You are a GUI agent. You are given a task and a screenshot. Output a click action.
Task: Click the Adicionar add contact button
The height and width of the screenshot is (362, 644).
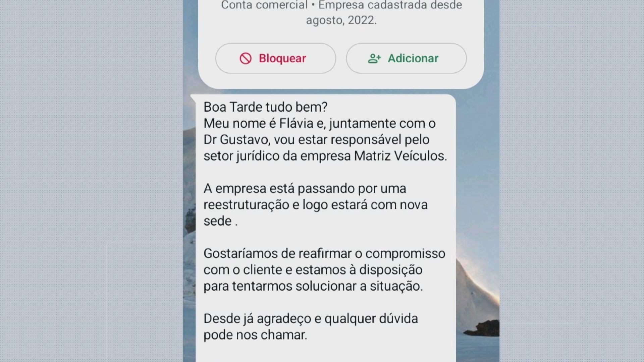coord(406,58)
